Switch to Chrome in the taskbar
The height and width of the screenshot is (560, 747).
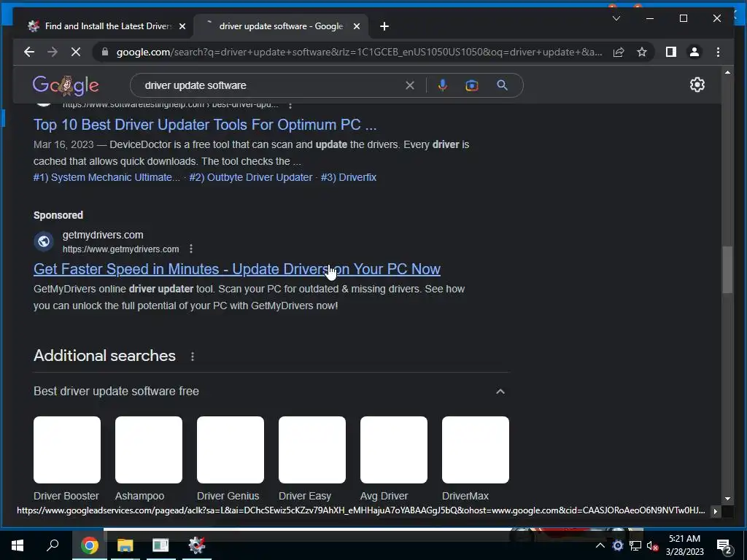tap(89, 545)
